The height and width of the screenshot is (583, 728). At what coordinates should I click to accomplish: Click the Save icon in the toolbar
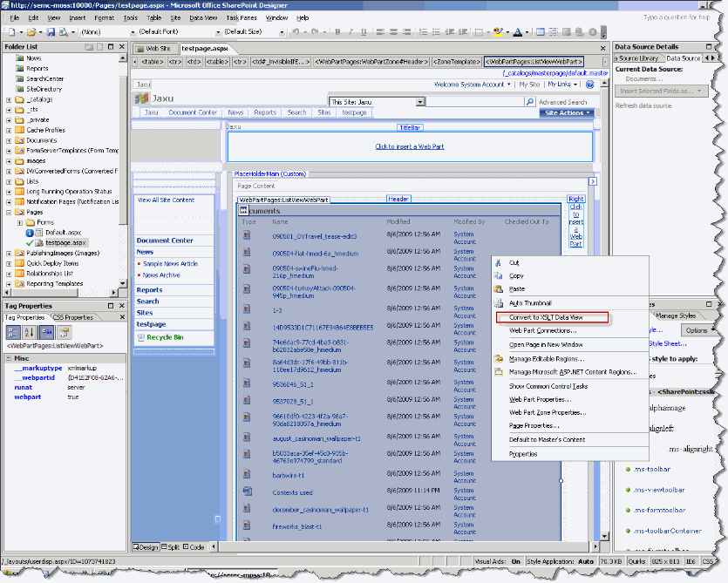pyautogui.click(x=51, y=31)
